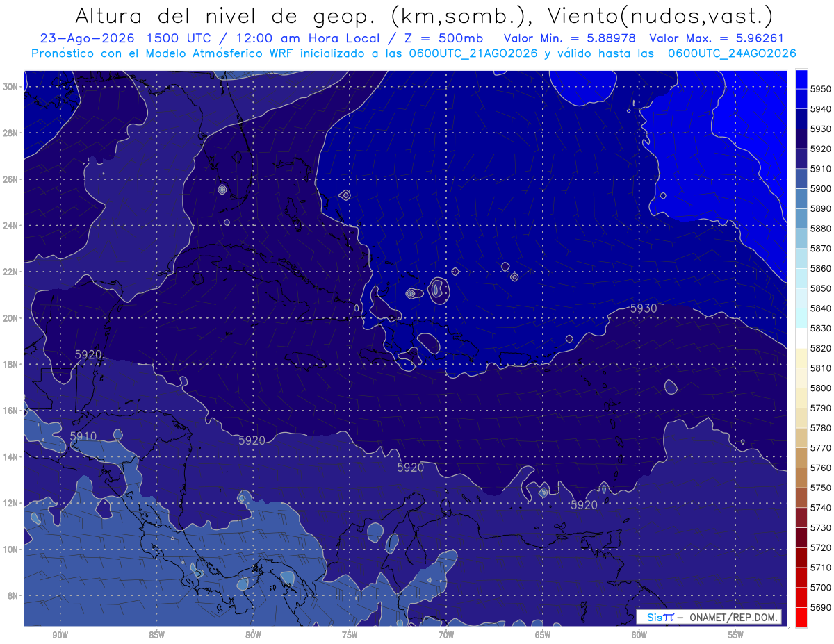This screenshot has height=644, width=834.
Task: Click the 5910 contour label on map
Action: [83, 436]
